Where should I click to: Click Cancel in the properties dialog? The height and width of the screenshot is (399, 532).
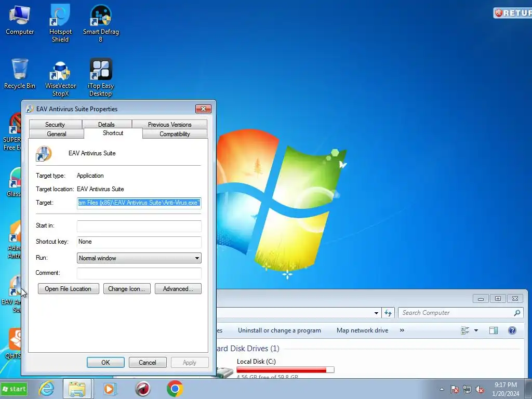(148, 362)
